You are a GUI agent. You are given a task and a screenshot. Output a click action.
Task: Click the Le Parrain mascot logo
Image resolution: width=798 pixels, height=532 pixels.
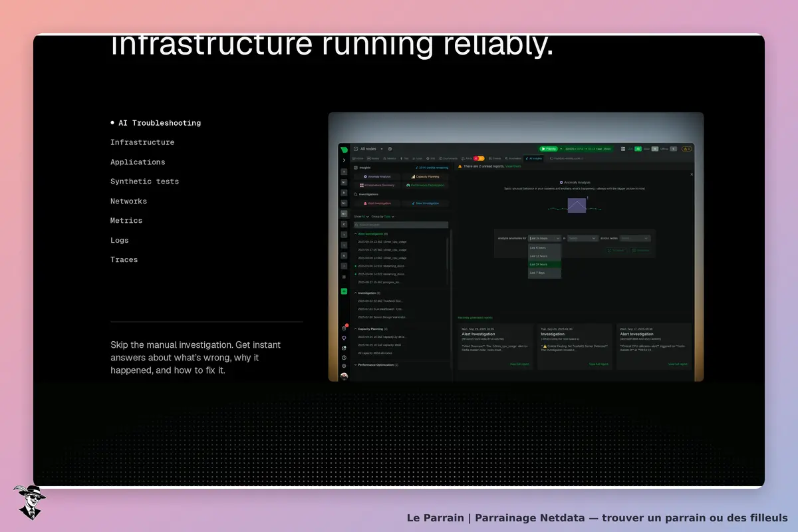pyautogui.click(x=29, y=502)
